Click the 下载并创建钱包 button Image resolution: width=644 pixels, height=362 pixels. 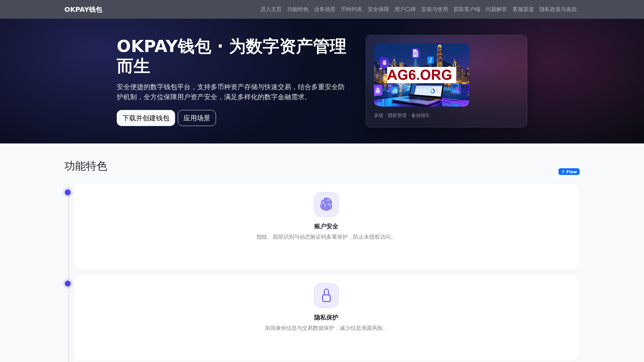(x=146, y=118)
